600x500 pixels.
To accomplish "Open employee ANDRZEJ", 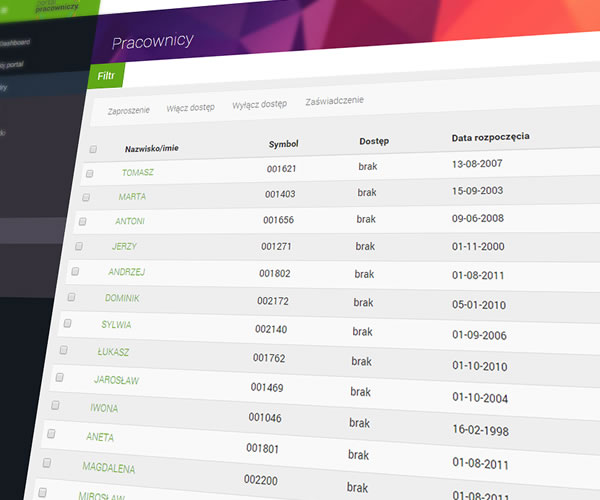I will [x=127, y=272].
